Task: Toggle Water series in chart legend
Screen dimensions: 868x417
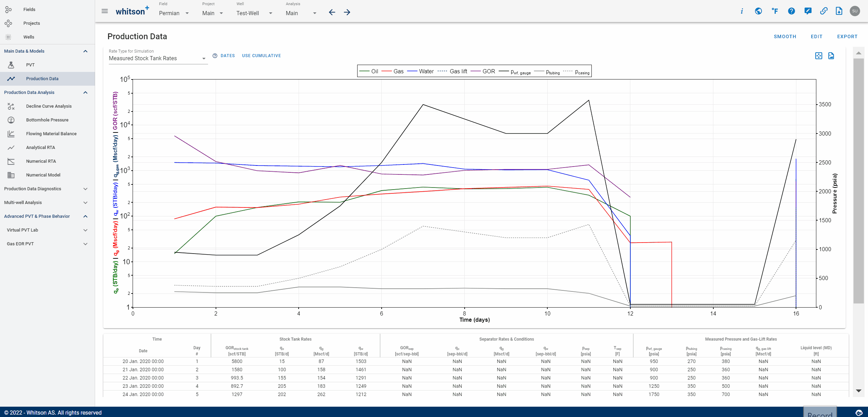Action: [x=420, y=71]
